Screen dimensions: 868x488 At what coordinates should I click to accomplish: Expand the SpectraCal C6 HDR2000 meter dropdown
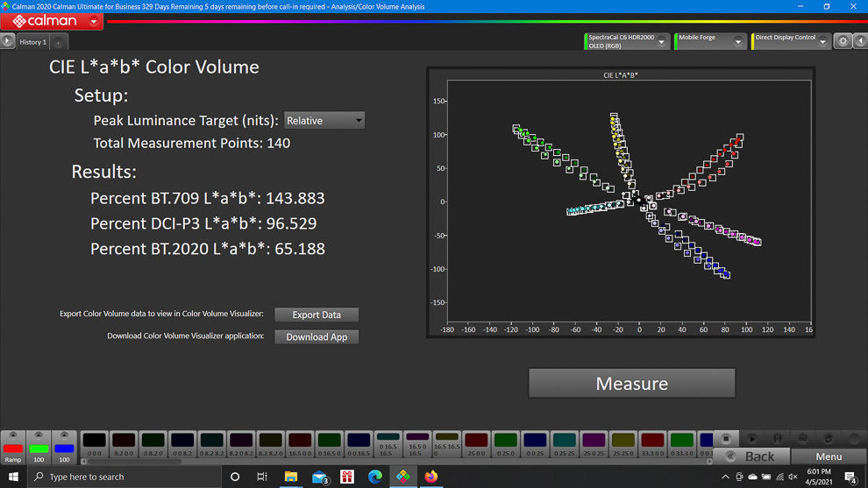661,41
